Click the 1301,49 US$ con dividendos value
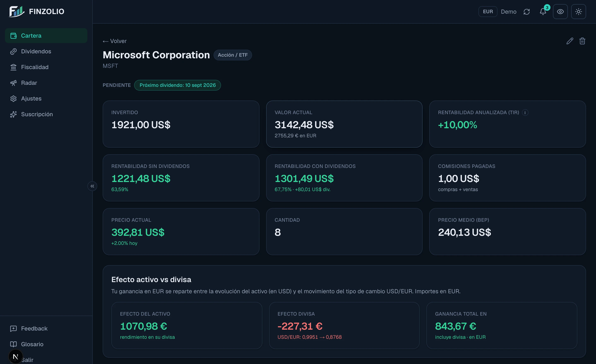 point(304,179)
